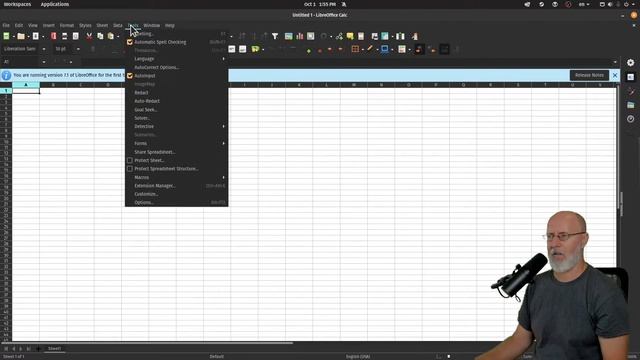This screenshot has height=360, width=640.
Task: Click the Pivot Table toolbar icon
Action: [x=311, y=36]
